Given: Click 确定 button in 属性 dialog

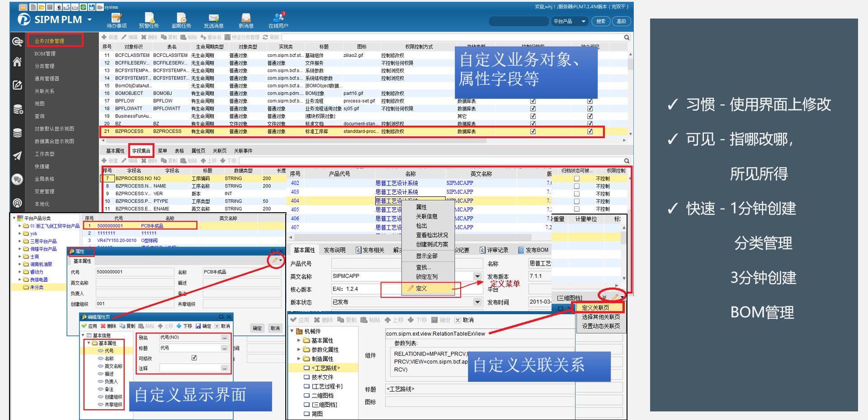Looking at the screenshot, I should click(x=257, y=328).
